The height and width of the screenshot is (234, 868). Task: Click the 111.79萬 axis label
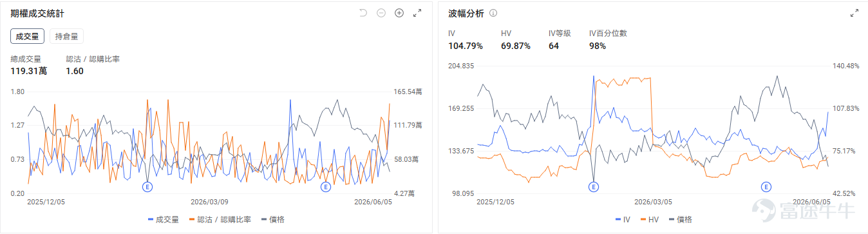[408, 126]
